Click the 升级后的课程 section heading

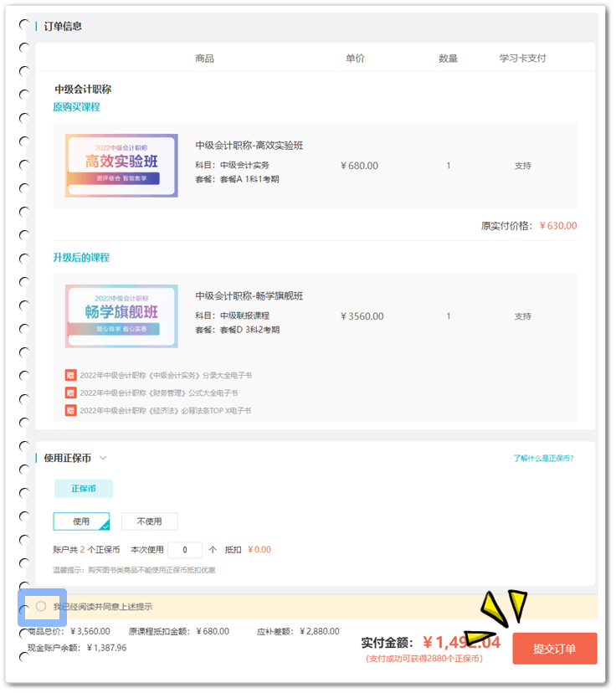(81, 257)
